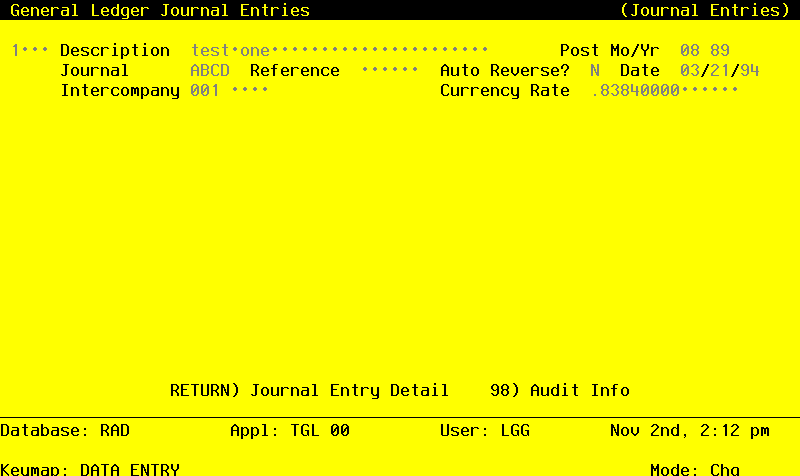Select the Date field 03/21/94
800x476 pixels.
(x=719, y=70)
